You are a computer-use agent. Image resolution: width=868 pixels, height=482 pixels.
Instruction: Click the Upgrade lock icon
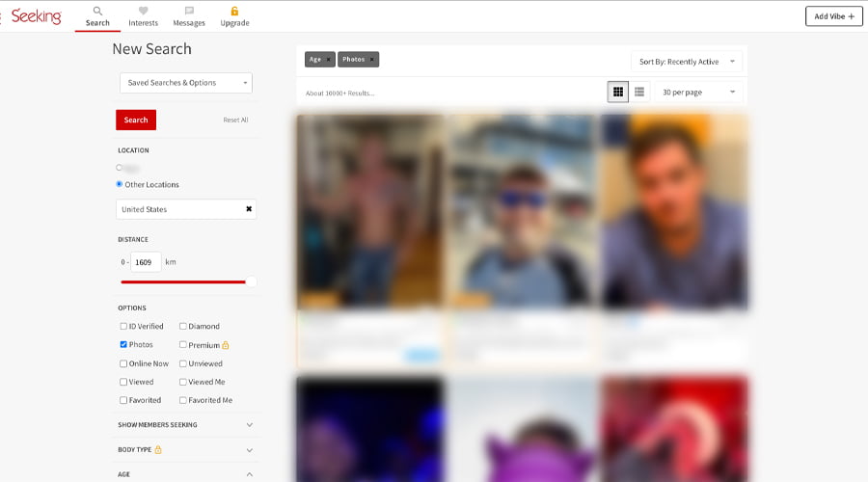[234, 12]
